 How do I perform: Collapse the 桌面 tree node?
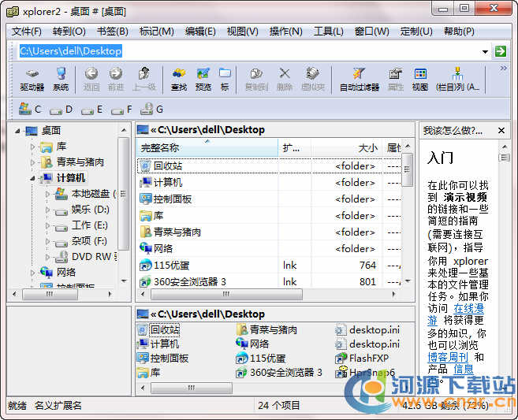[x=17, y=131]
